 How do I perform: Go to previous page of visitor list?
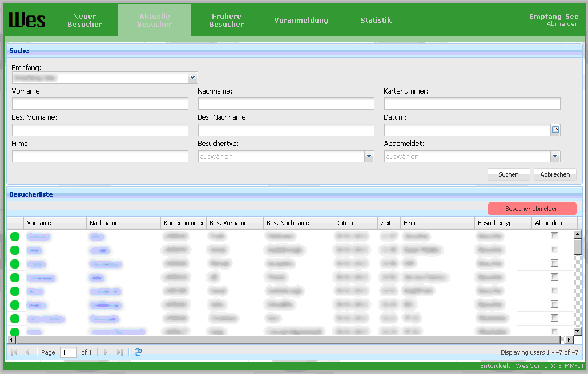tap(27, 352)
